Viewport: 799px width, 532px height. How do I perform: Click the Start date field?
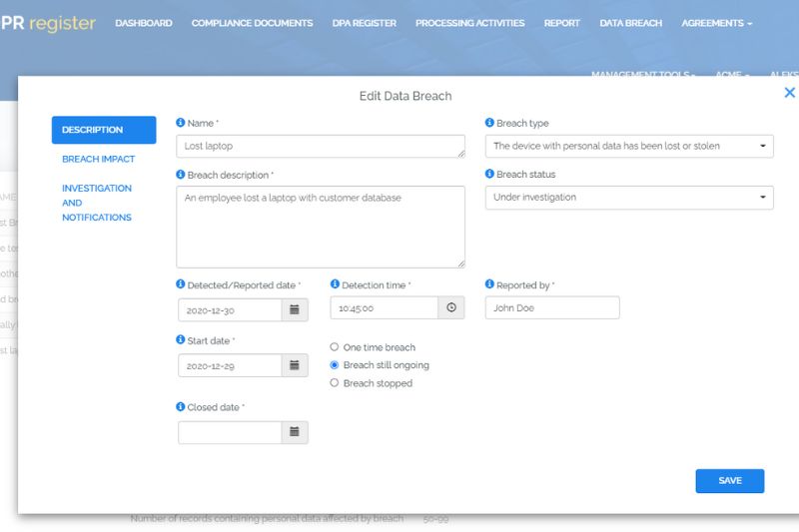pos(230,365)
